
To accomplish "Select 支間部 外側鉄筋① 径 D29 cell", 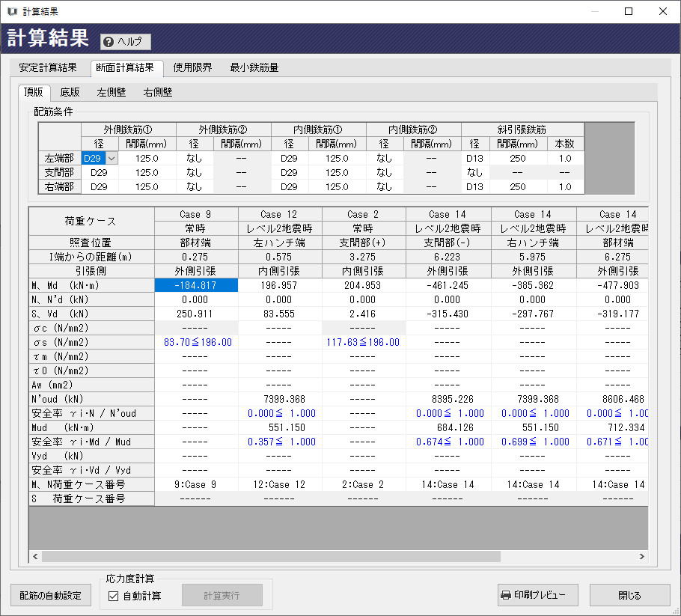I will [x=100, y=172].
